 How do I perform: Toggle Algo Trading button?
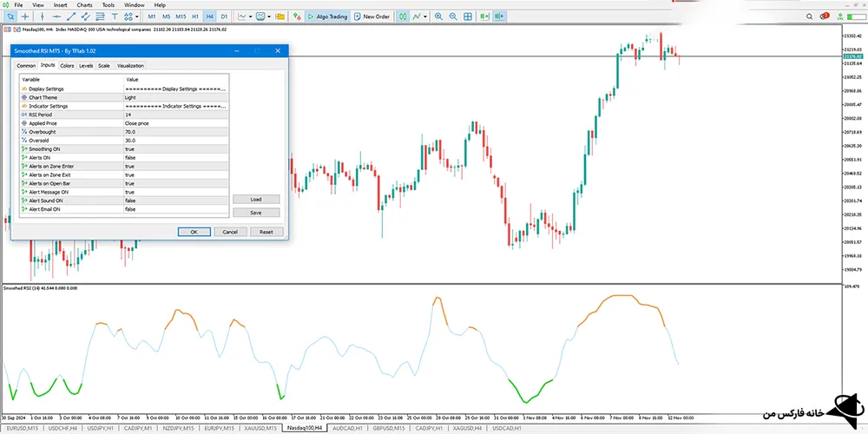(x=327, y=16)
